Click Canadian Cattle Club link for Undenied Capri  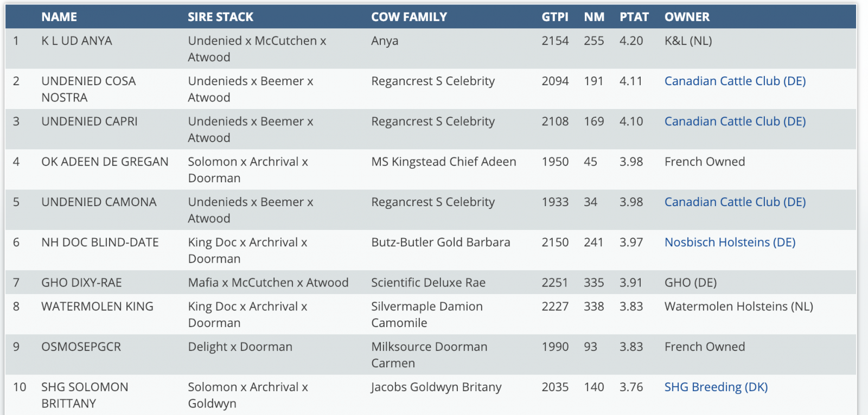click(x=735, y=122)
